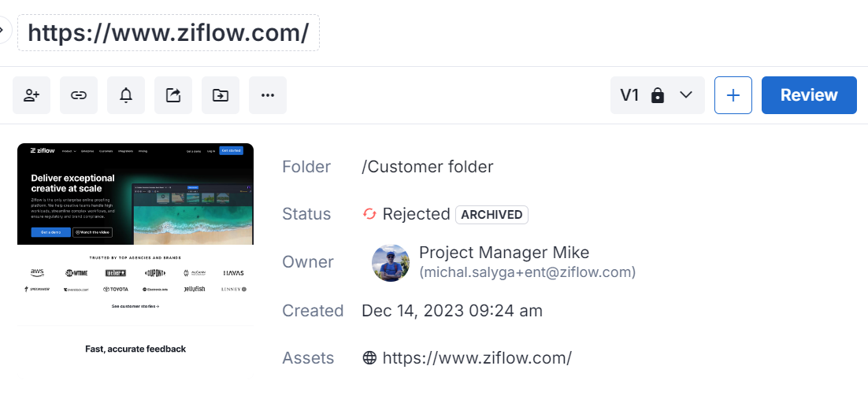Open the V1 version selector
The image size is (868, 399).
click(x=630, y=95)
